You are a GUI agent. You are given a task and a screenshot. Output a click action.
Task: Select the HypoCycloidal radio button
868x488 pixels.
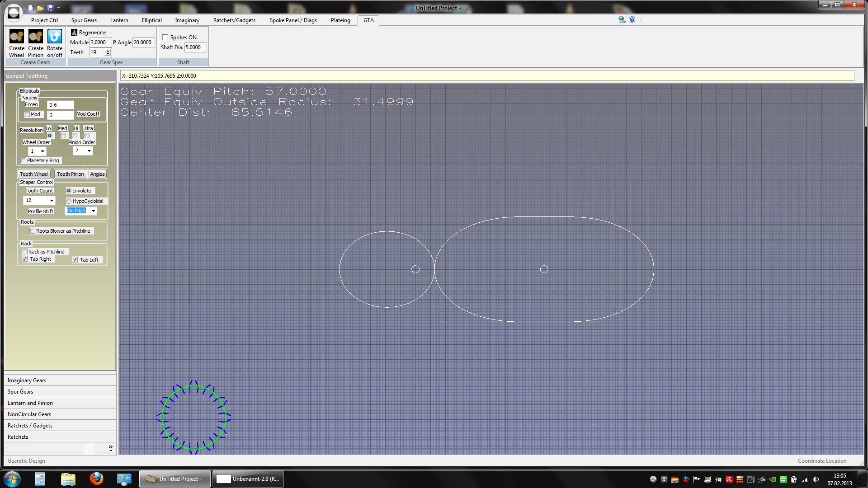pos(69,201)
